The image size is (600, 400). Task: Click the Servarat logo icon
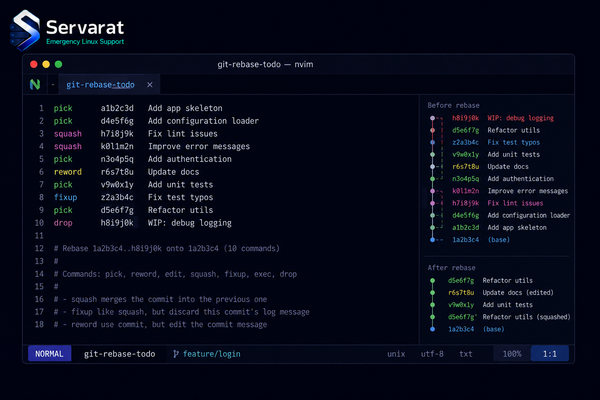click(x=25, y=30)
